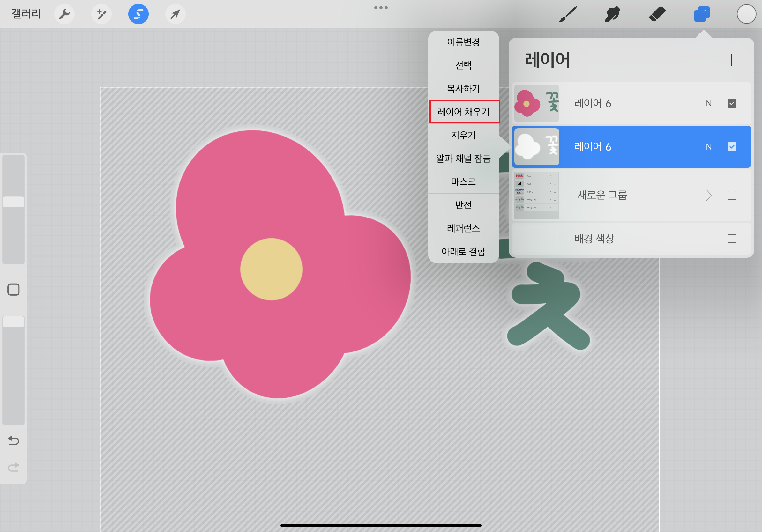Choose 지우기 from layer menu

pyautogui.click(x=463, y=135)
